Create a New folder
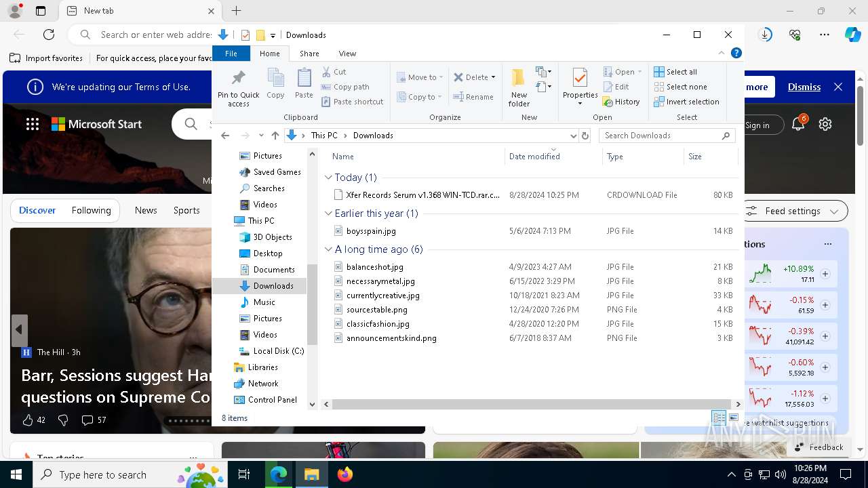 (x=519, y=87)
